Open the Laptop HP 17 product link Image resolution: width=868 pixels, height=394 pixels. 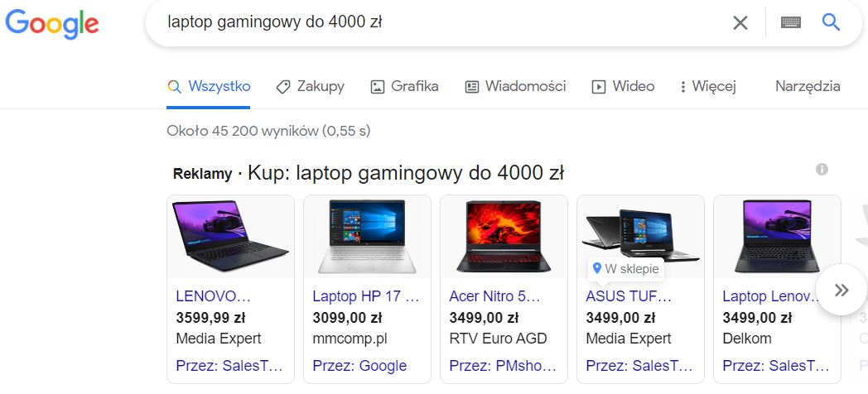tap(366, 296)
